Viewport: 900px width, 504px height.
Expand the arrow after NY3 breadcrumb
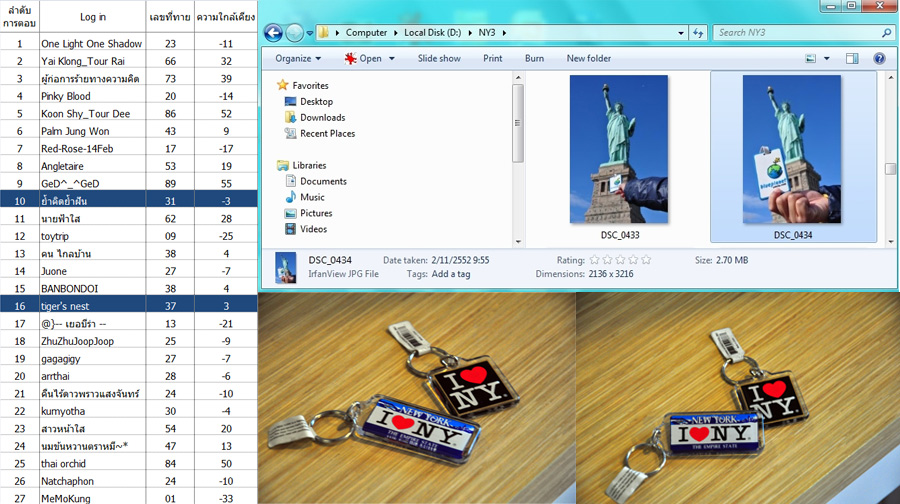[505, 33]
